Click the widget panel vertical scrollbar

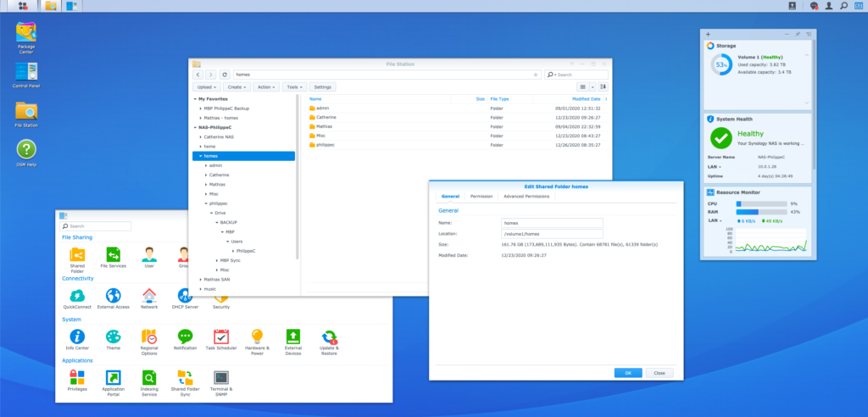(x=813, y=106)
